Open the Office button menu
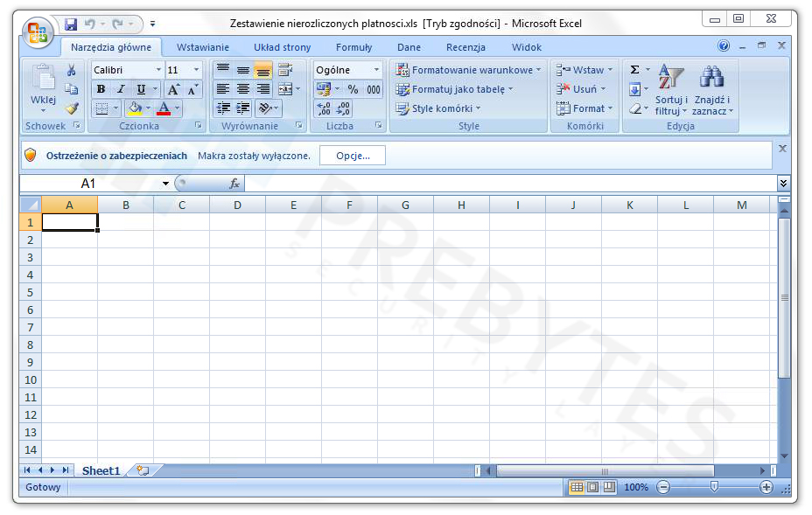 [38, 32]
